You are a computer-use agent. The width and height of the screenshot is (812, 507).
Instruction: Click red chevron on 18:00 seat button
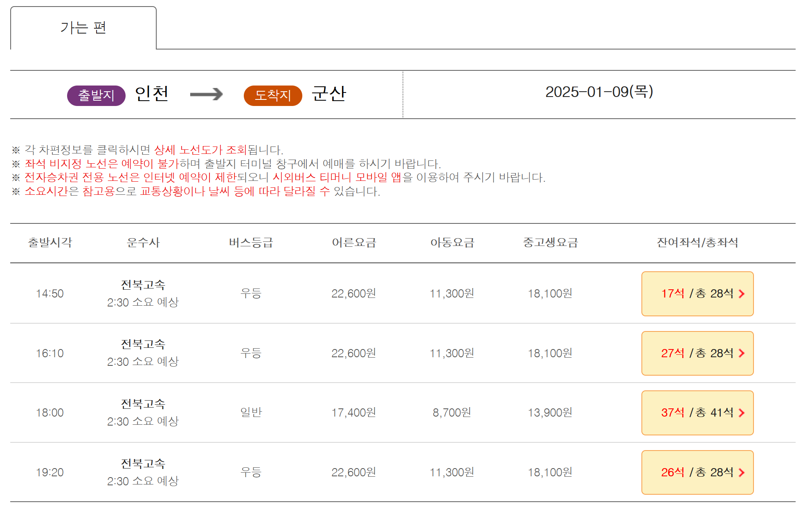(741, 413)
